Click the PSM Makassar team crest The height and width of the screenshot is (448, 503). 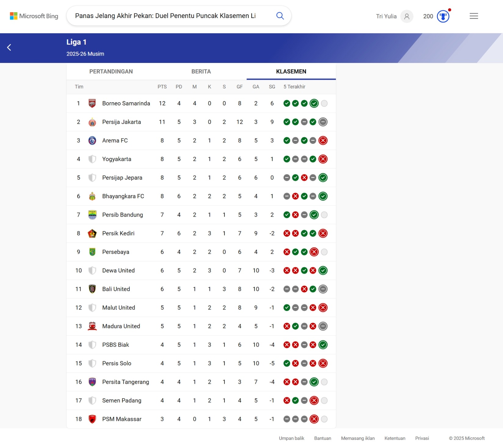92,419
